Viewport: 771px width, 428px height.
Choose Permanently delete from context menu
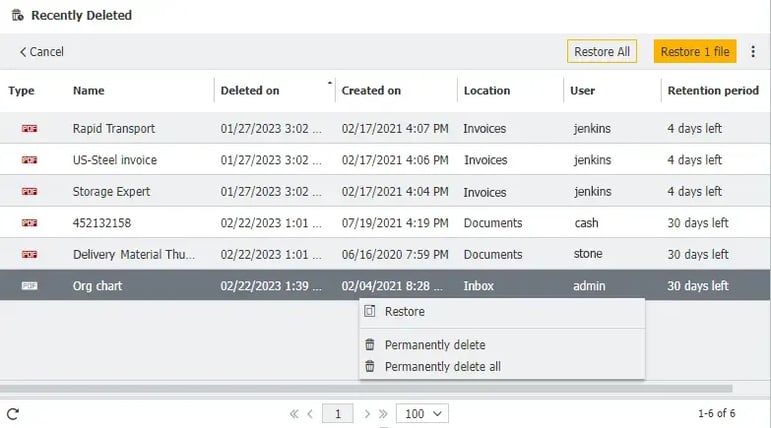click(x=502, y=345)
